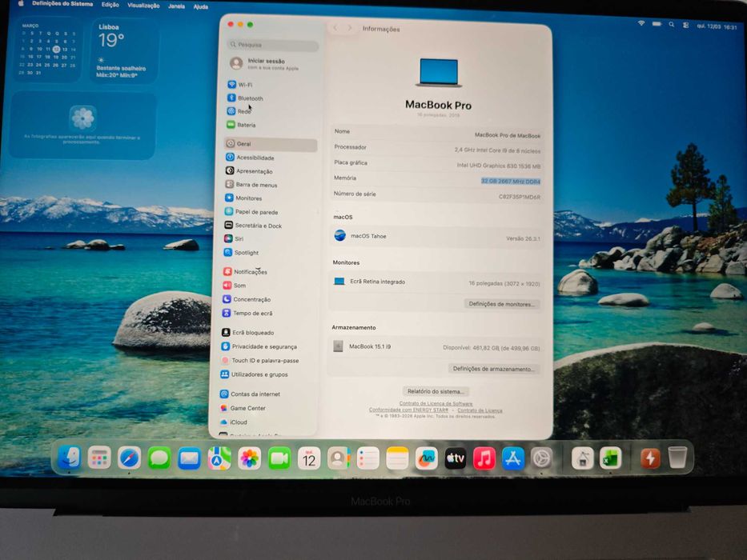Click Definições de armazenamento button
This screenshot has height=560, width=747.
[x=493, y=369]
